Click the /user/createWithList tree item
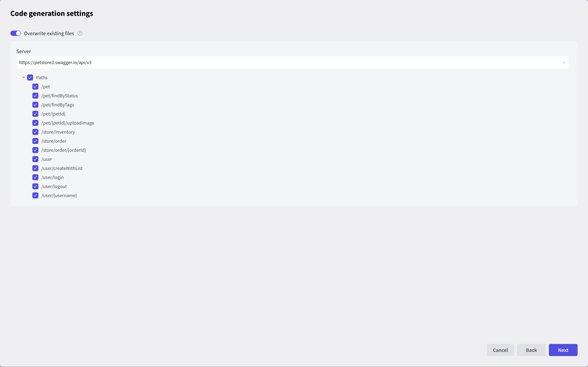588x367 pixels. pos(61,168)
